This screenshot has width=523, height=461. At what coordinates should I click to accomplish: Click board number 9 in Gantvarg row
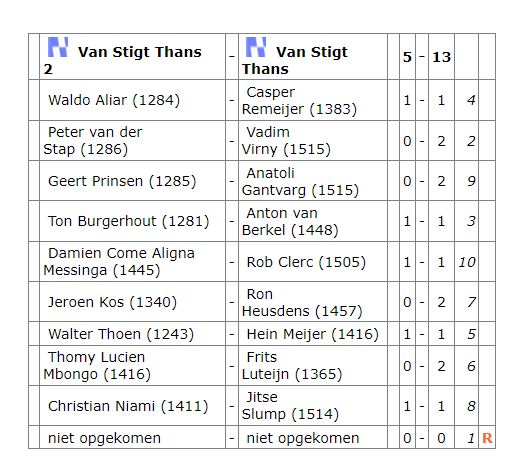tap(471, 181)
